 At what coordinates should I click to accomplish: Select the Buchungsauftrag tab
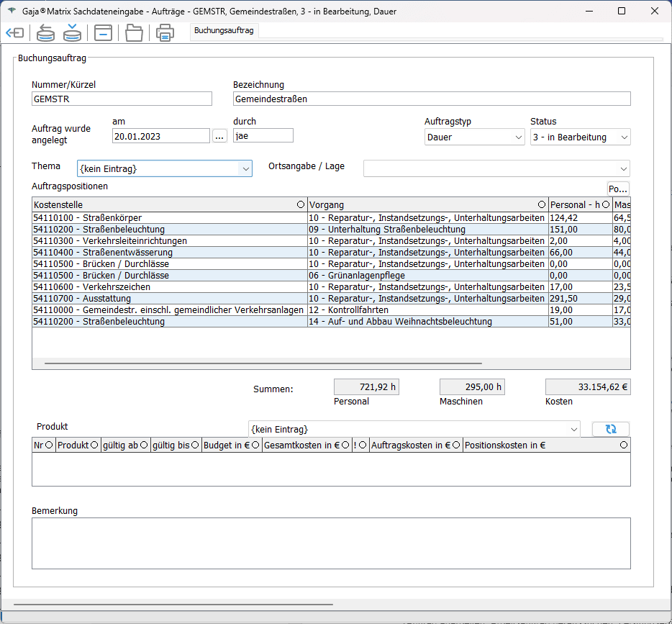coord(224,31)
